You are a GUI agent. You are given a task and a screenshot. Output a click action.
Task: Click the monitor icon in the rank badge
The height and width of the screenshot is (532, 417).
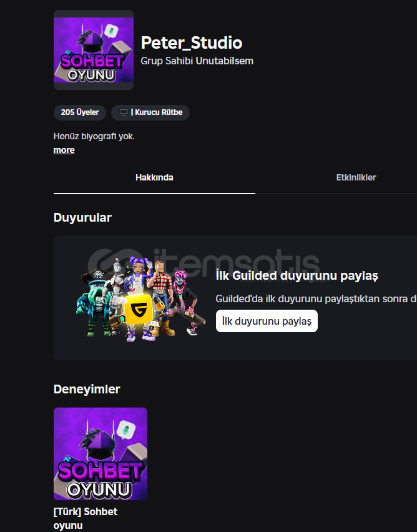124,112
